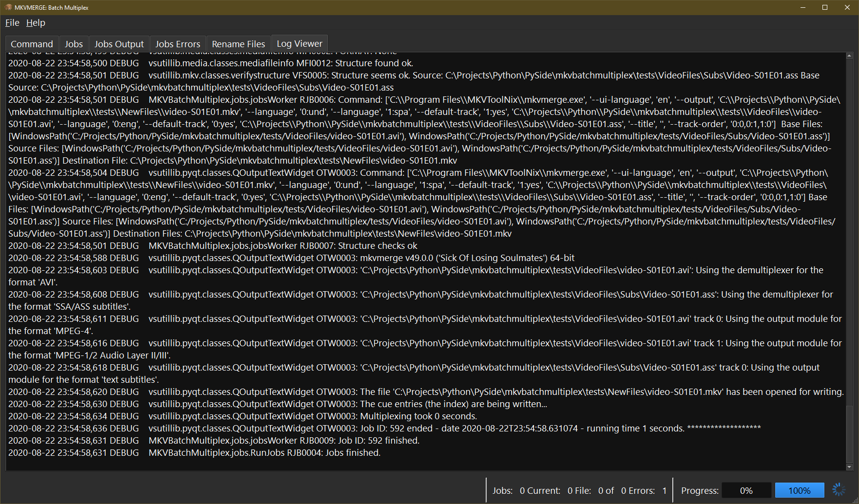Close the MKVMERGE Batch Multiplex window
The height and width of the screenshot is (504, 859).
(x=847, y=7)
